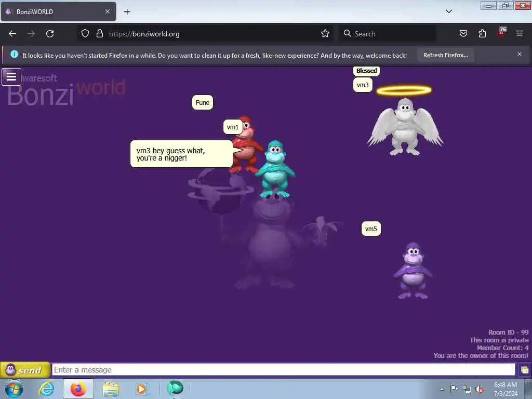Open Action Center flag in tray
The width and height of the screenshot is (532, 399).
454,389
